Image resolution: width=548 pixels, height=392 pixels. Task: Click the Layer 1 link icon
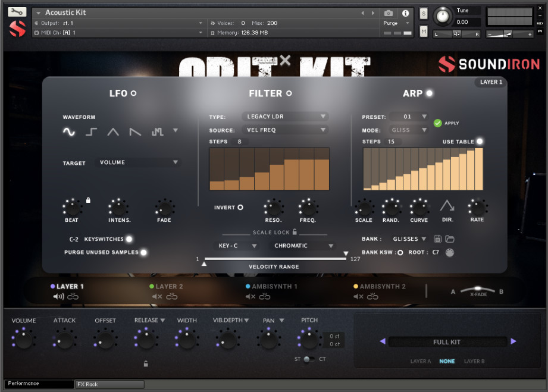click(73, 297)
